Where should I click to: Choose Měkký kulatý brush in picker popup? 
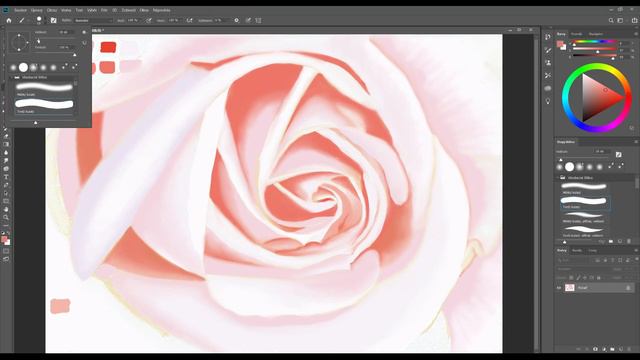(x=44, y=89)
